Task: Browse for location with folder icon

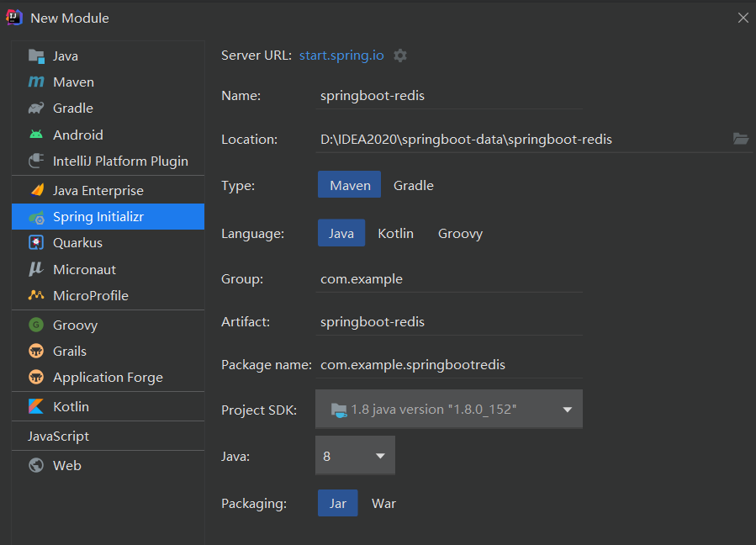Action: 741,139
